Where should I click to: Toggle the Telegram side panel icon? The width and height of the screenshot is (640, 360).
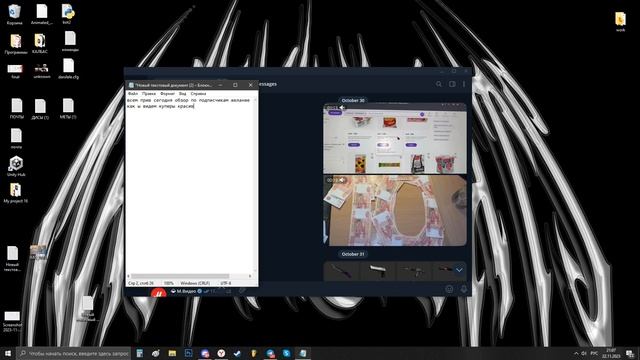click(452, 84)
